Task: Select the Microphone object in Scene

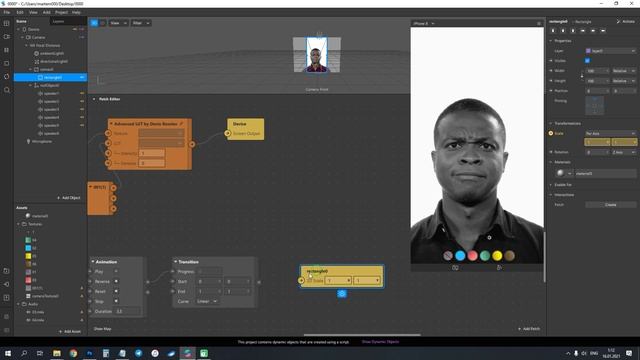Action: pos(42,141)
